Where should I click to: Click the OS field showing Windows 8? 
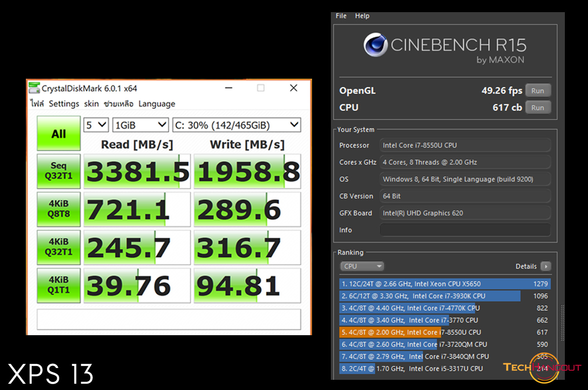(x=465, y=179)
